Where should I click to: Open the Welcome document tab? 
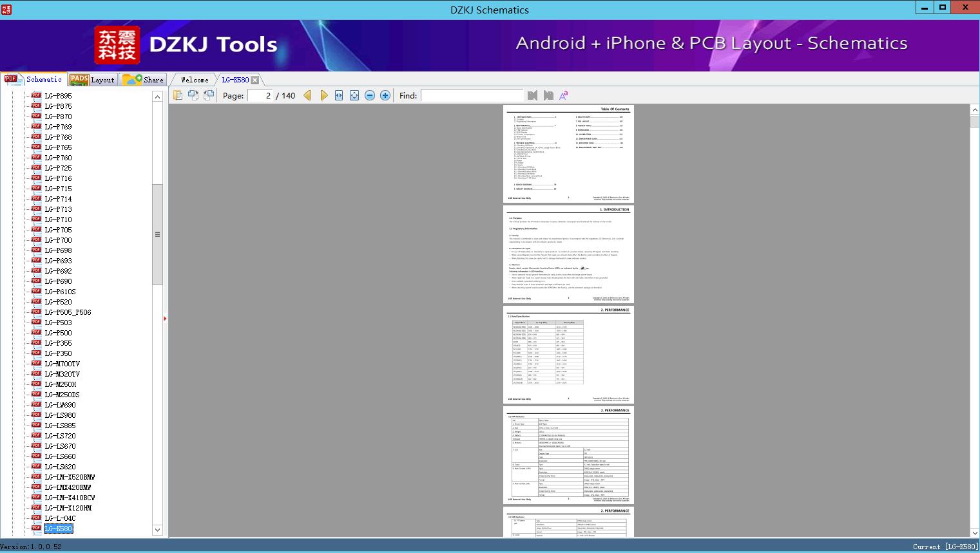coord(195,80)
